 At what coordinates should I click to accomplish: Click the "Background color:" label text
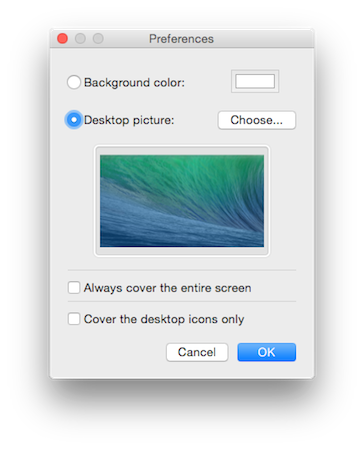[x=134, y=83]
